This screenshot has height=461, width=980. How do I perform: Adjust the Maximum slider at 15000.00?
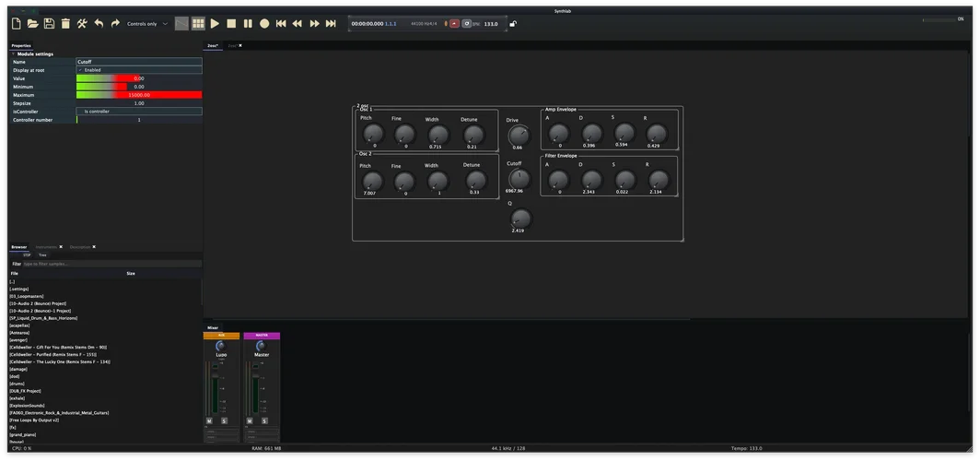[139, 95]
